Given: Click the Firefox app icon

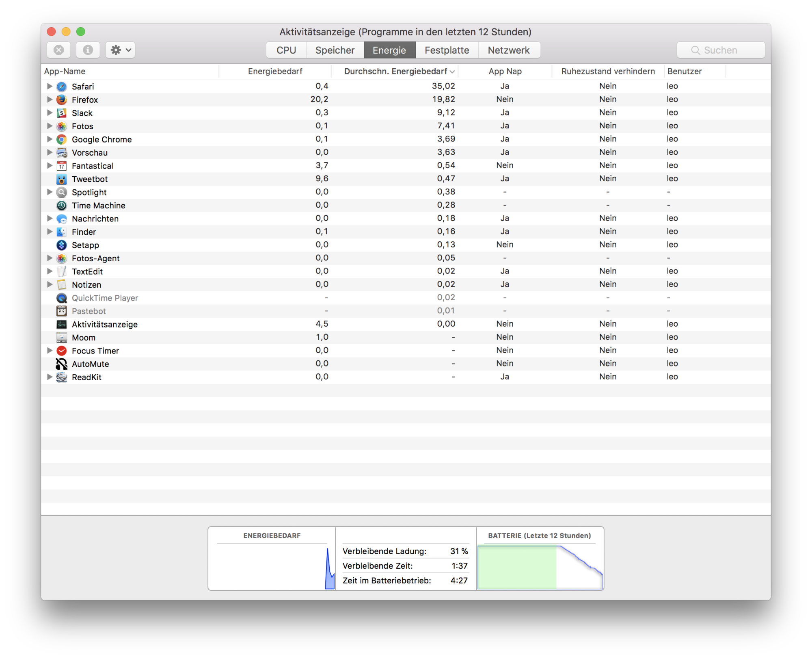Looking at the screenshot, I should (62, 100).
